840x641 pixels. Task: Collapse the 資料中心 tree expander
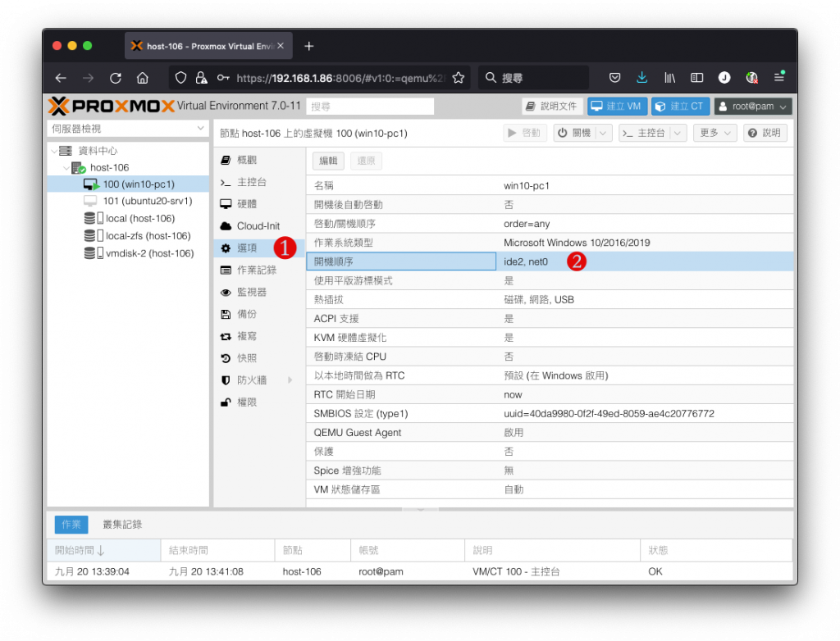[54, 151]
